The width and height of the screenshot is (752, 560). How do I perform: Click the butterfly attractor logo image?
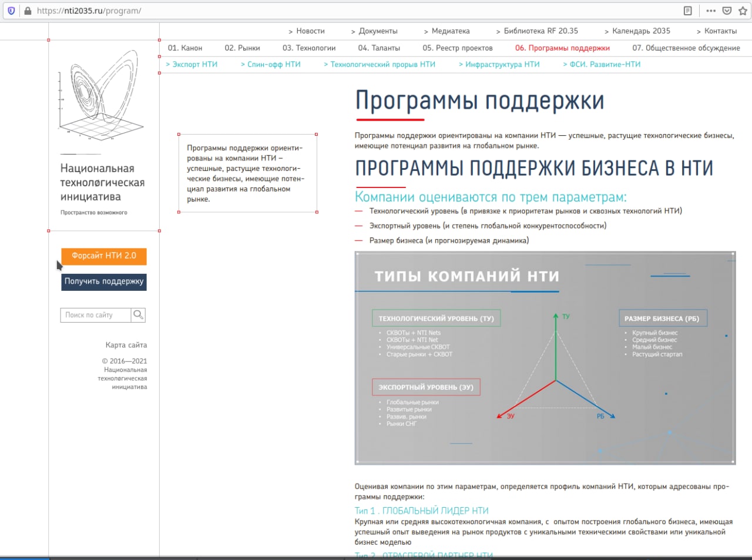(100, 95)
